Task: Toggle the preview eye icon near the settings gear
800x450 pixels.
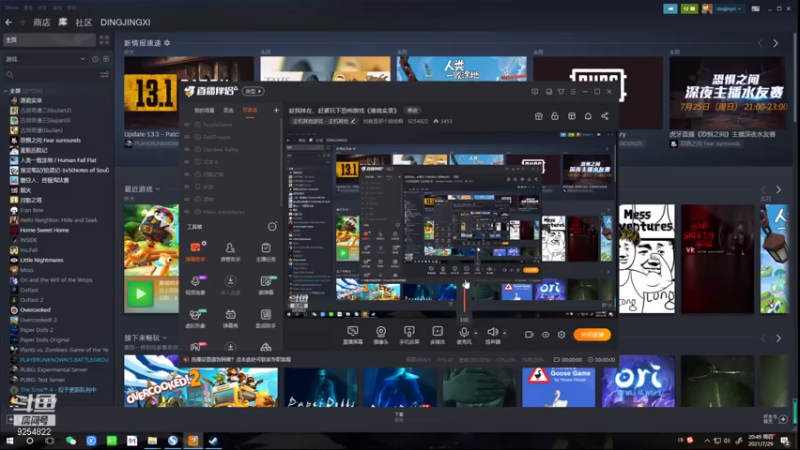Action: click(545, 335)
